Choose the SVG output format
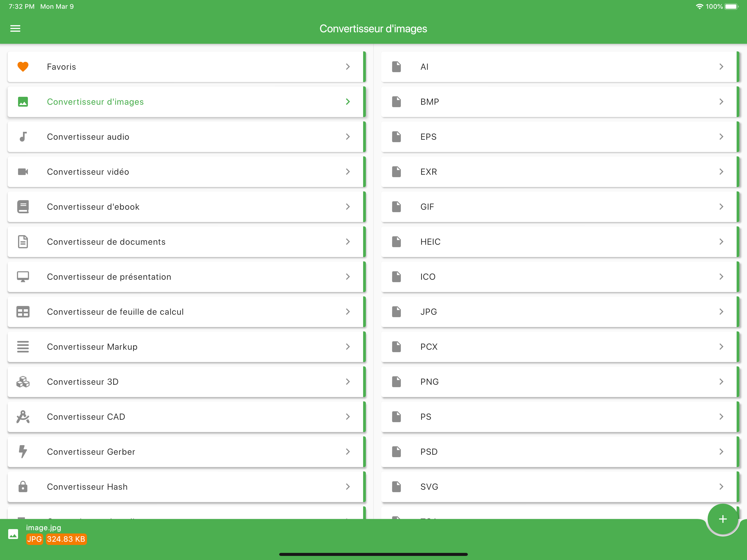The height and width of the screenshot is (560, 747). pyautogui.click(x=429, y=487)
